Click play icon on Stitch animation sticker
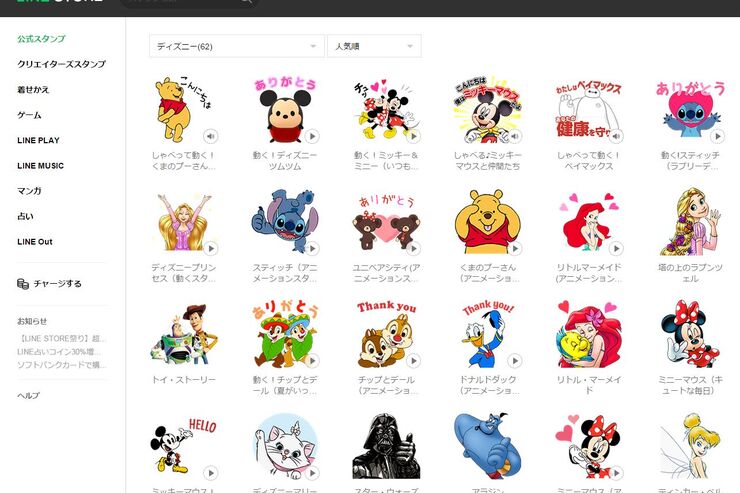Image resolution: width=740 pixels, height=493 pixels. (x=312, y=249)
